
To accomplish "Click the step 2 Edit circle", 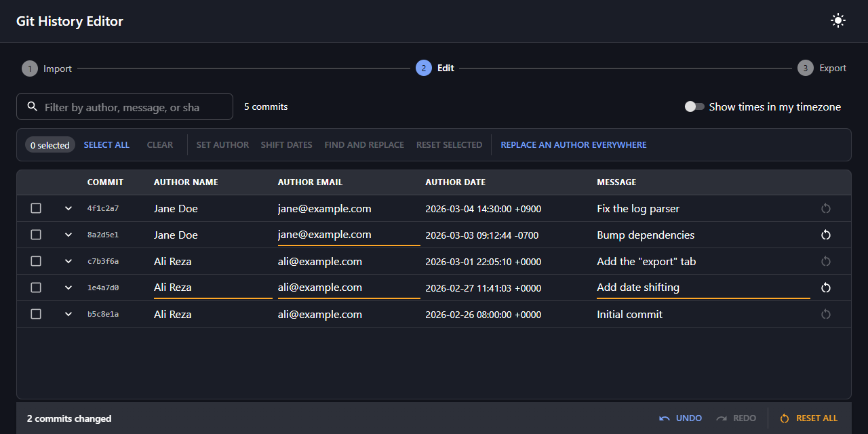I will 424,68.
